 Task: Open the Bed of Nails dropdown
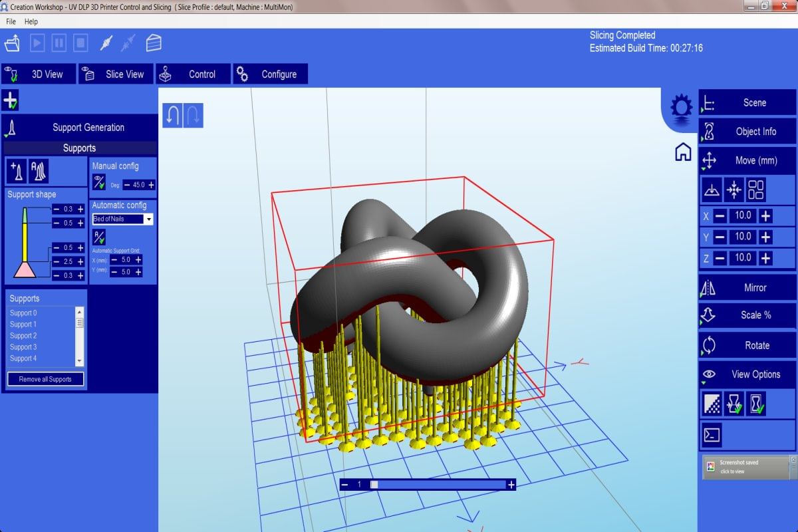(149, 219)
